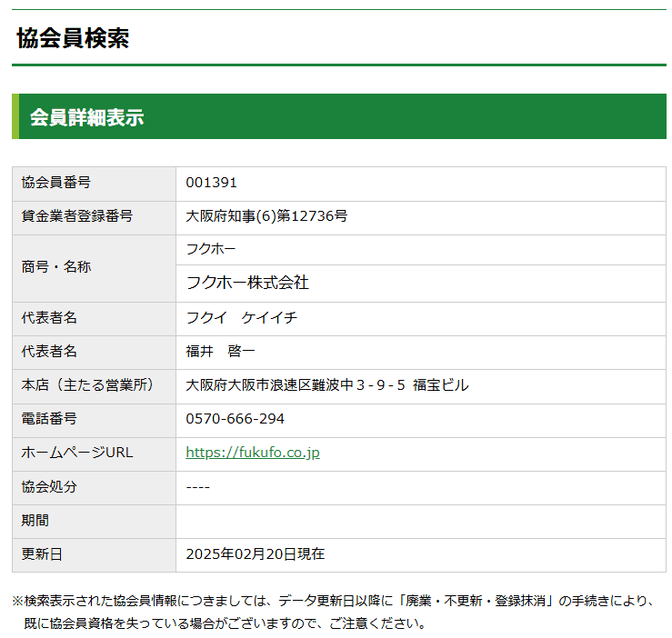The width and height of the screenshot is (672, 638).
Task: Click the registration value 大阪府知事(6)第12736号
Action: coord(266,216)
